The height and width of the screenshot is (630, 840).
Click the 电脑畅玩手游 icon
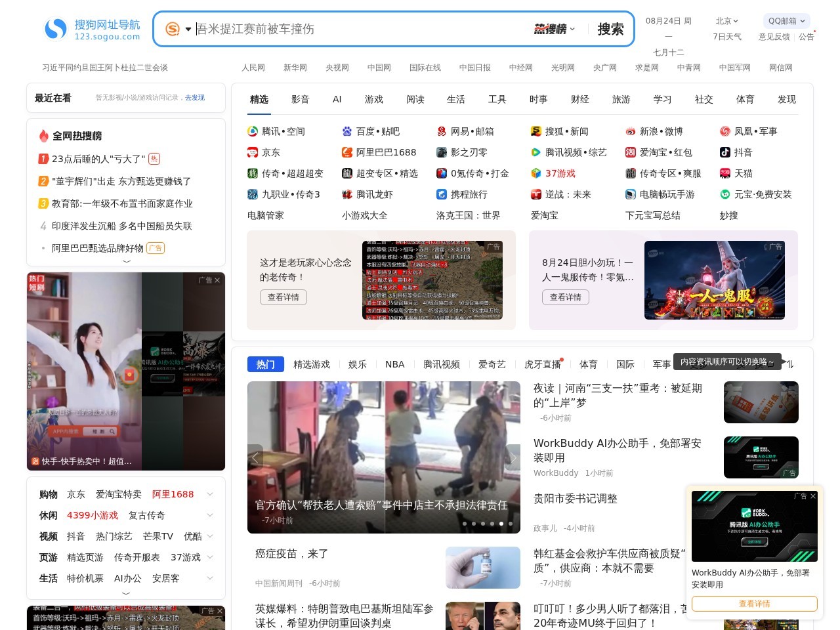pos(631,194)
